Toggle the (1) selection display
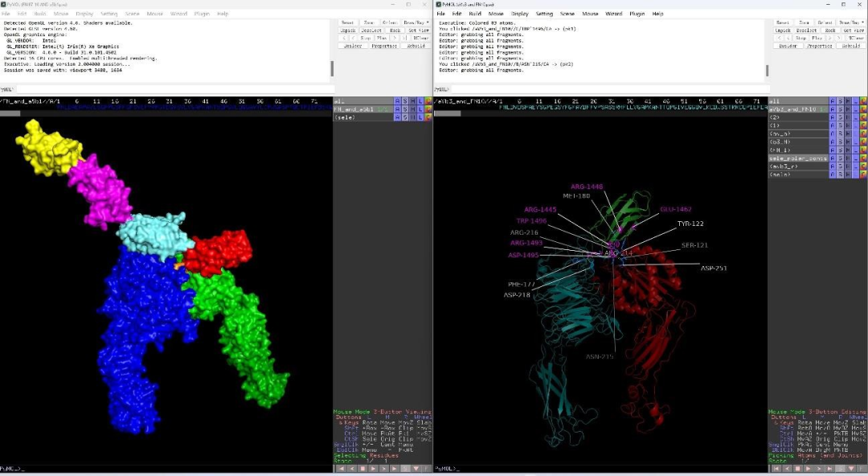Viewport: 868px width, 476px height. [798, 125]
